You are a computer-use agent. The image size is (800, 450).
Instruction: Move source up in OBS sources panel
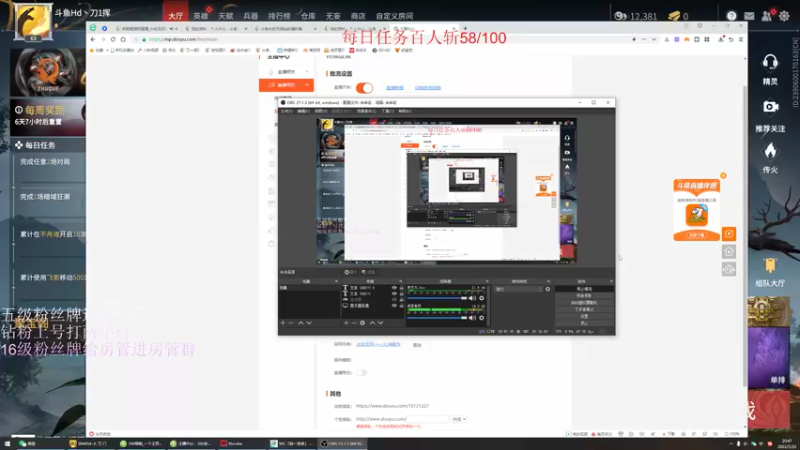pos(372,323)
